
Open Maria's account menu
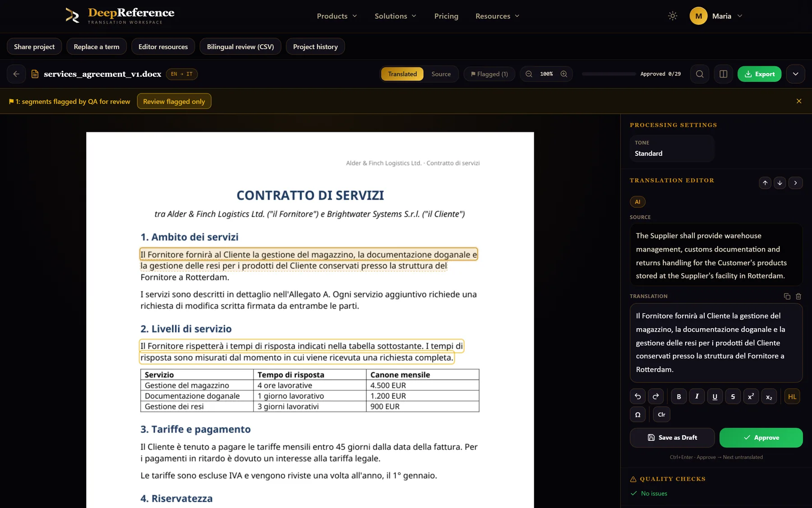pyautogui.click(x=716, y=16)
